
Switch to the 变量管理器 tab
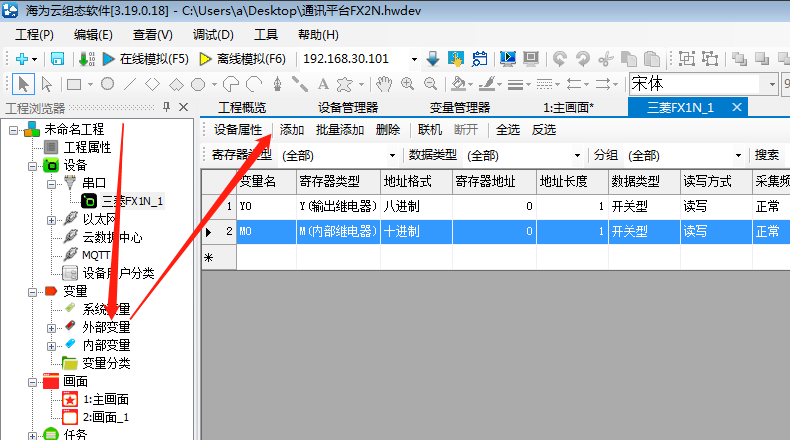click(459, 107)
